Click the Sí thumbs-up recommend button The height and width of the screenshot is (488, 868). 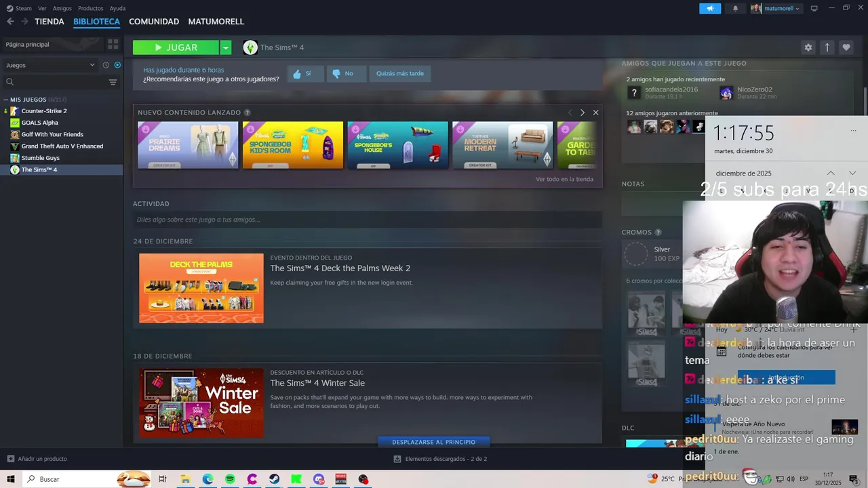tap(304, 74)
